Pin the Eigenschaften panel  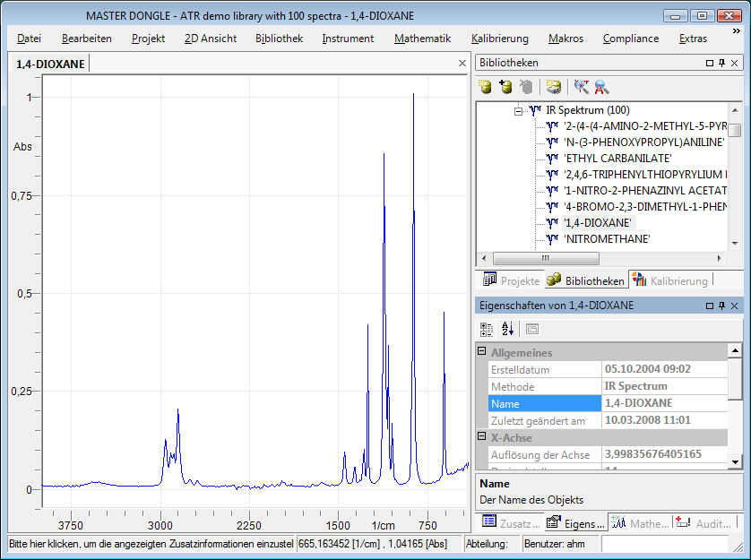click(x=721, y=306)
